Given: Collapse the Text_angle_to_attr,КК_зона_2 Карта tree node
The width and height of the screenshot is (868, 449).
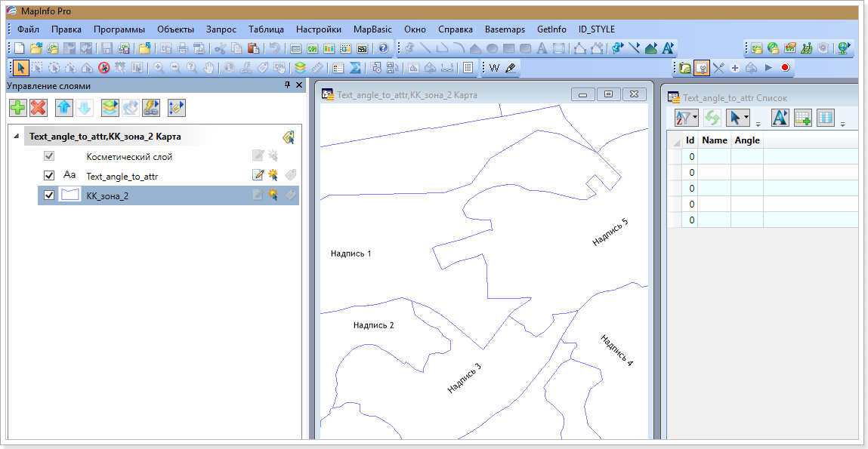Looking at the screenshot, I should (17, 137).
